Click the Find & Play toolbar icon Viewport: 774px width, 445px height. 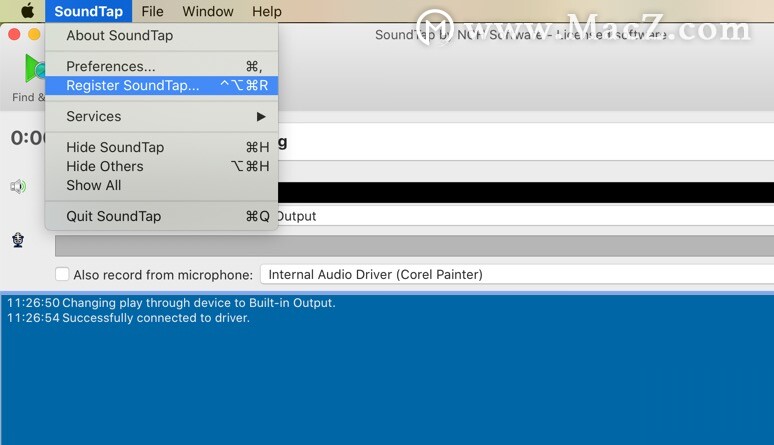click(x=34, y=68)
